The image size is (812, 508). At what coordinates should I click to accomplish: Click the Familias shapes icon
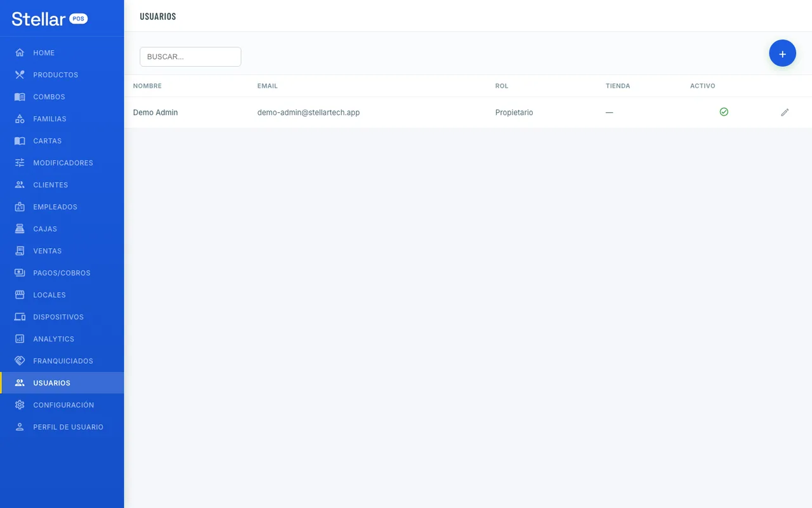(20, 119)
